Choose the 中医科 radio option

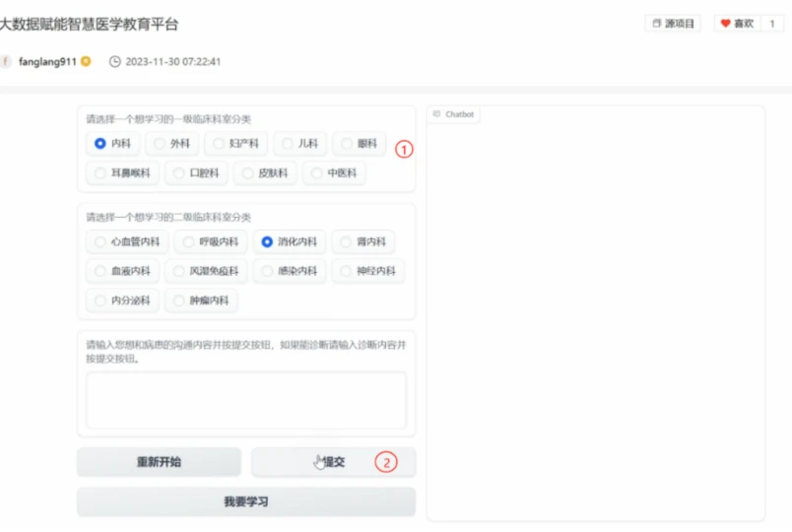[334, 172]
